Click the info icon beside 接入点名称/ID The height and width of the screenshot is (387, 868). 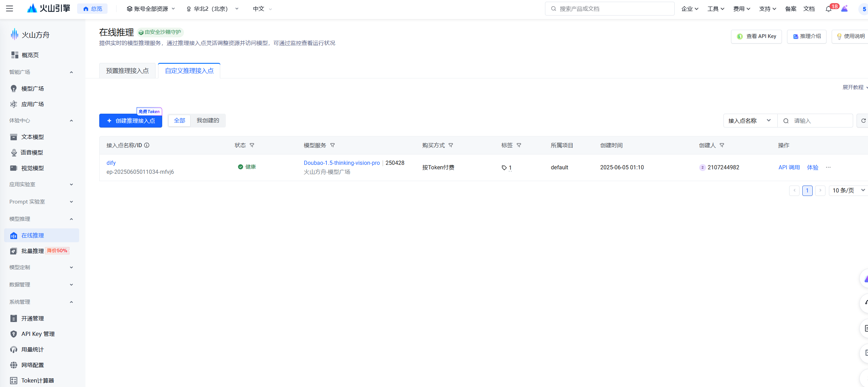click(x=147, y=145)
